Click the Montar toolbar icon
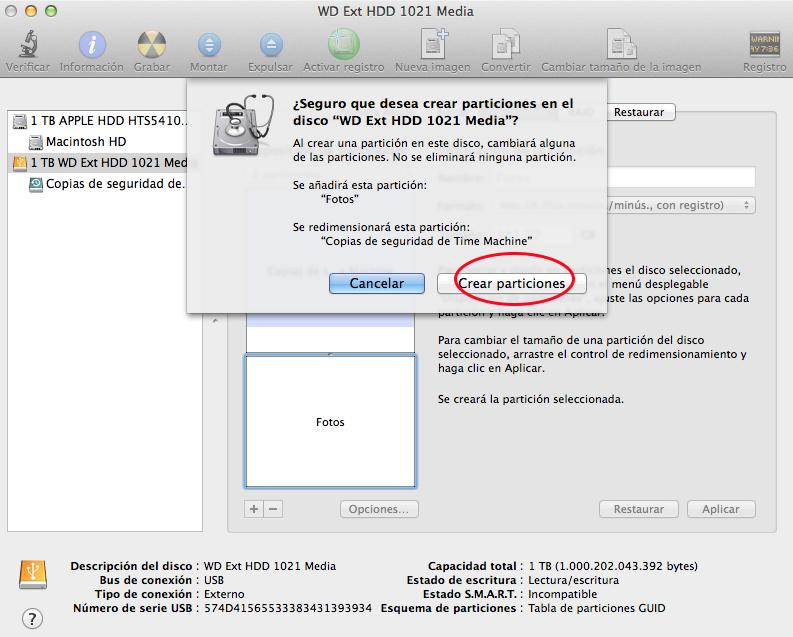The height and width of the screenshot is (637, 793). point(208,46)
